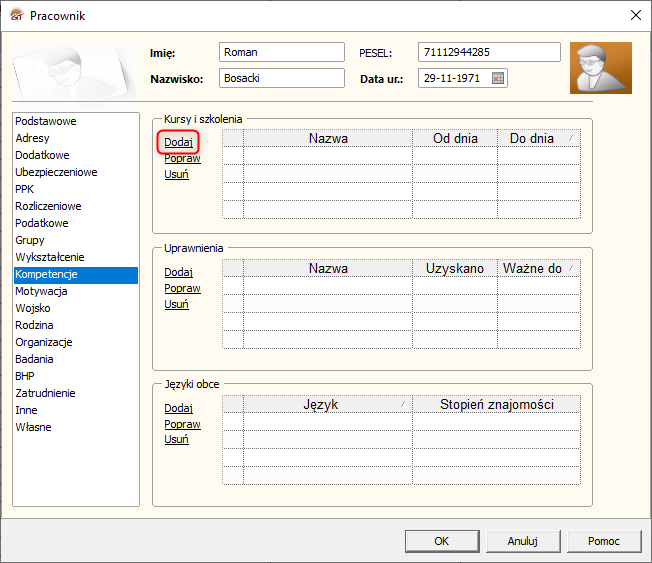Sort by Stopień znajomości column header
Image resolution: width=652 pixels, height=563 pixels.
tap(496, 405)
